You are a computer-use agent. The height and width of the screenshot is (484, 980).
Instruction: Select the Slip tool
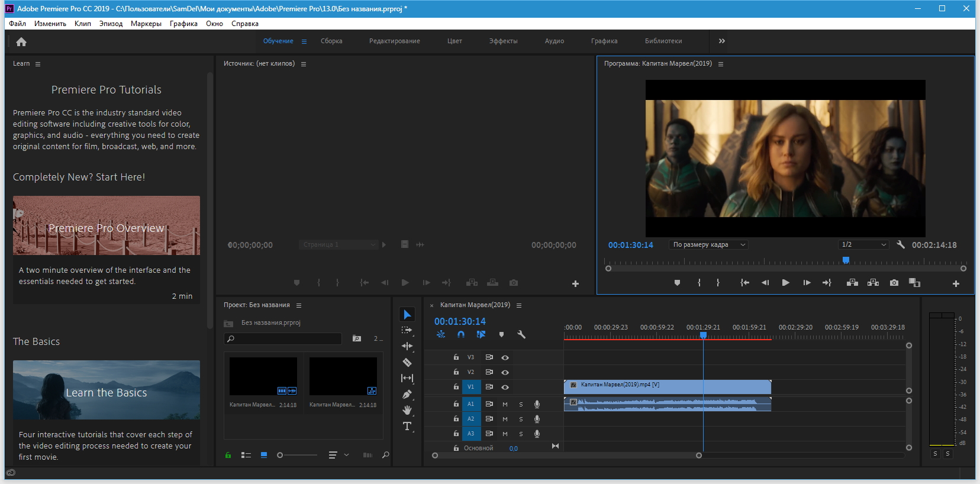tap(407, 378)
